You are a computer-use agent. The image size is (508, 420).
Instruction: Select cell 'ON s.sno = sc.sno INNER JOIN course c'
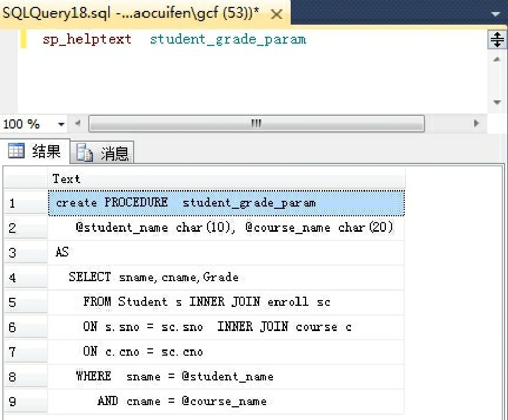(226, 327)
